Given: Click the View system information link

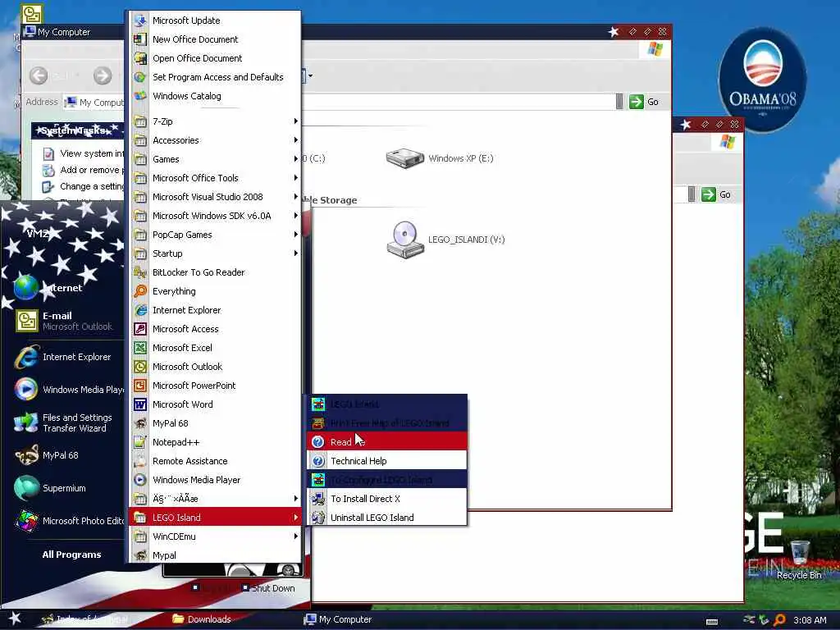Looking at the screenshot, I should click(84, 153).
